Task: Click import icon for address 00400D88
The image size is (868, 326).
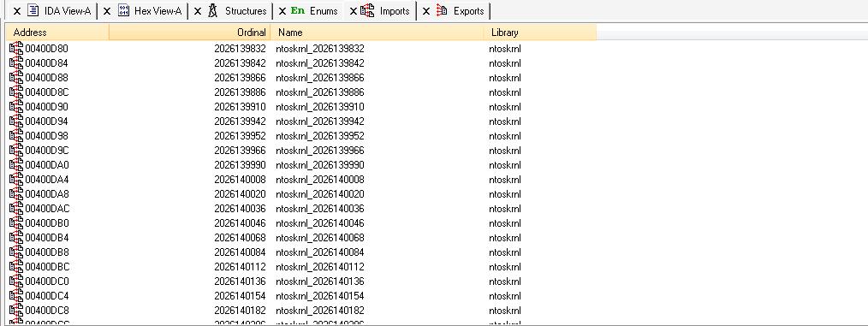Action: click(x=16, y=78)
